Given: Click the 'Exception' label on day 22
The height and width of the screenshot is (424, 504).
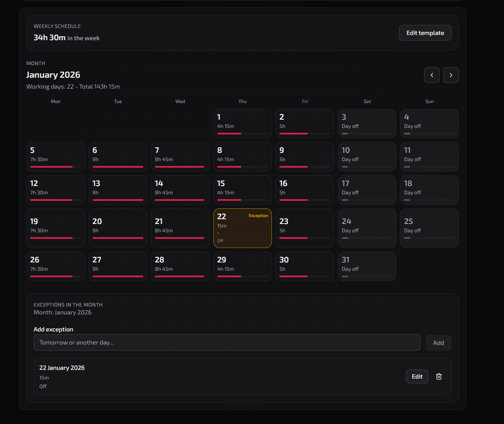Looking at the screenshot, I should [258, 216].
